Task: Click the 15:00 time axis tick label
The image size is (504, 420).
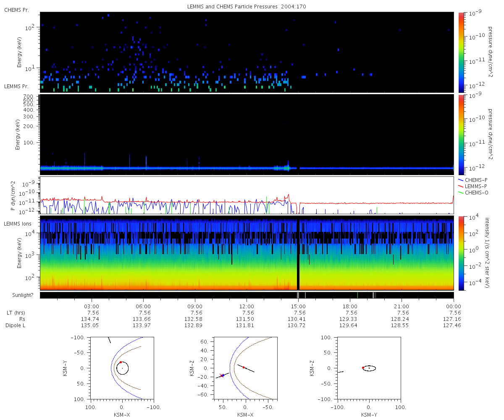Action: [298, 306]
